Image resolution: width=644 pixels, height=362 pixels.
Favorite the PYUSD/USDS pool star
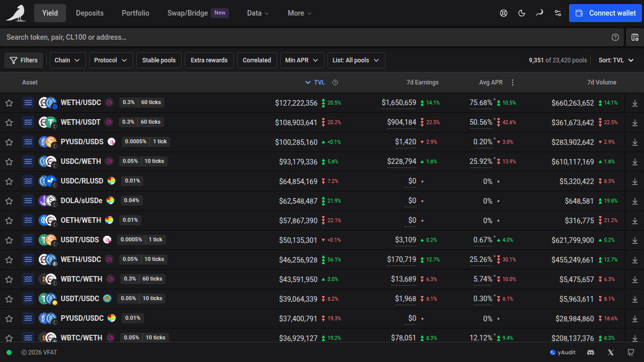[9, 142]
